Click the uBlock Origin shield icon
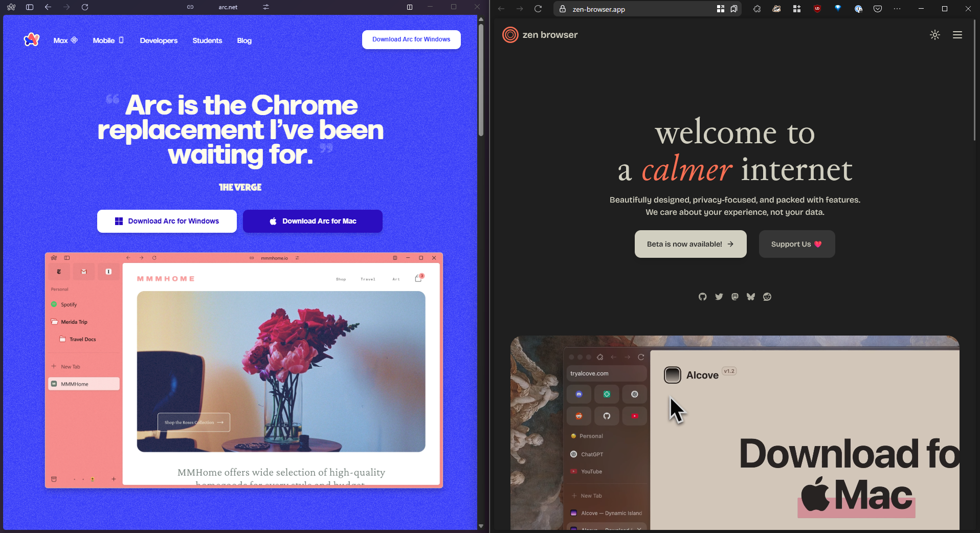The height and width of the screenshot is (533, 980). (817, 9)
